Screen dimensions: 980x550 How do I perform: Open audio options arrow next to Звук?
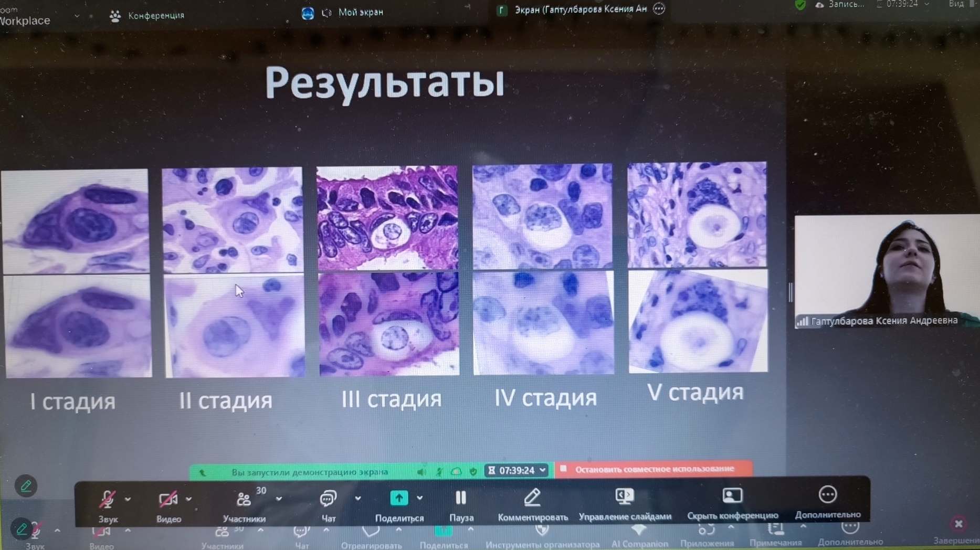click(x=128, y=499)
